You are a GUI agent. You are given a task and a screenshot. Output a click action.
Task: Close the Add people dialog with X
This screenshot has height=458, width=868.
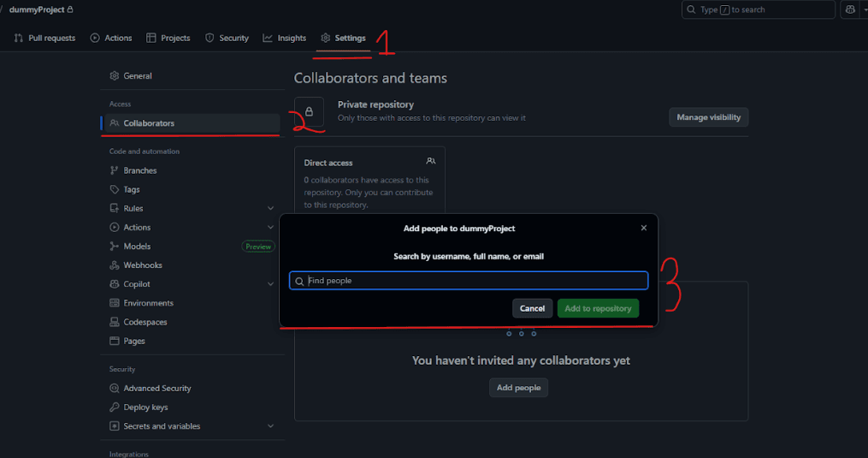point(644,228)
